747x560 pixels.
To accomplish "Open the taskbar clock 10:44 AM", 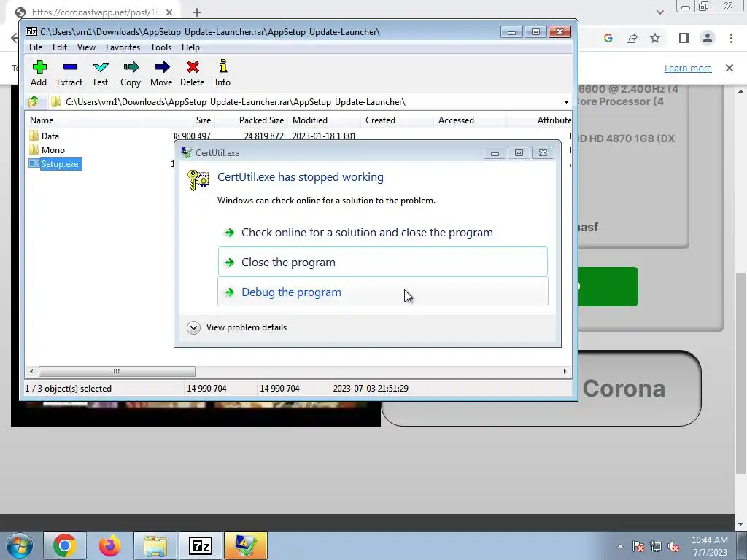I will (709, 546).
